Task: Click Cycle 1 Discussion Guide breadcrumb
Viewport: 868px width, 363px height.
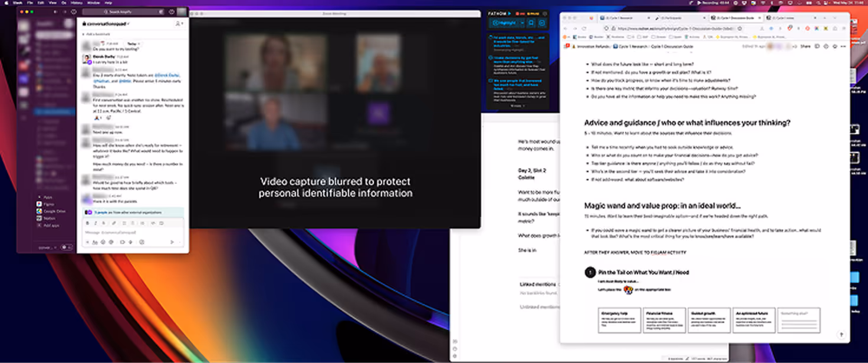Action: point(672,47)
